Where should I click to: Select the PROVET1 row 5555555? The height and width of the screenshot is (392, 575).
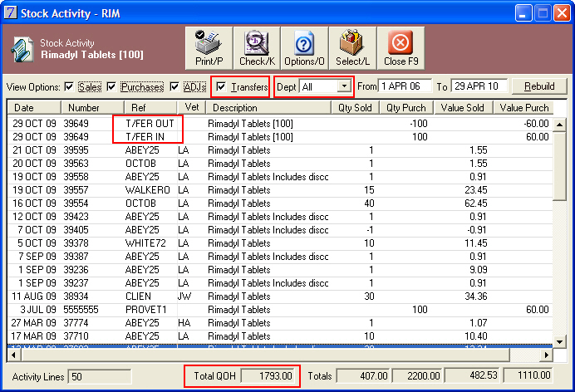[x=280, y=310]
